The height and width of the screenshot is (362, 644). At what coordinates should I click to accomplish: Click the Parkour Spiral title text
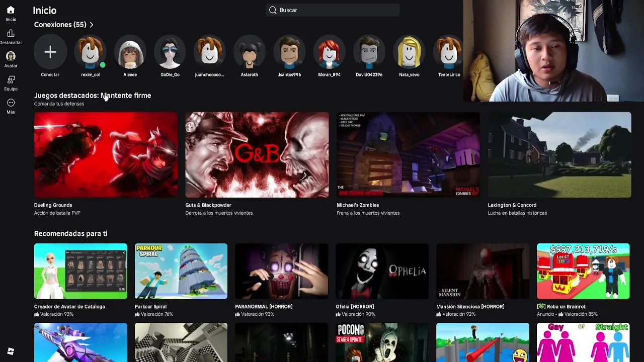click(x=150, y=307)
